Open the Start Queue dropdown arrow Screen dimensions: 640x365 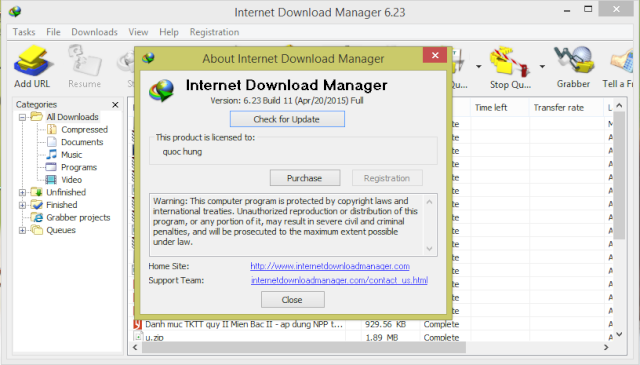pyautogui.click(x=478, y=67)
